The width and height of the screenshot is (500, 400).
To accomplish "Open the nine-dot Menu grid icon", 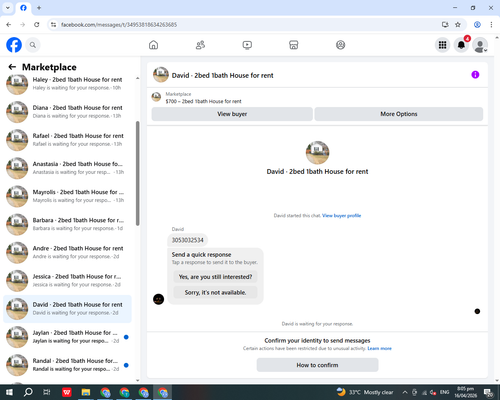I will coord(442,45).
